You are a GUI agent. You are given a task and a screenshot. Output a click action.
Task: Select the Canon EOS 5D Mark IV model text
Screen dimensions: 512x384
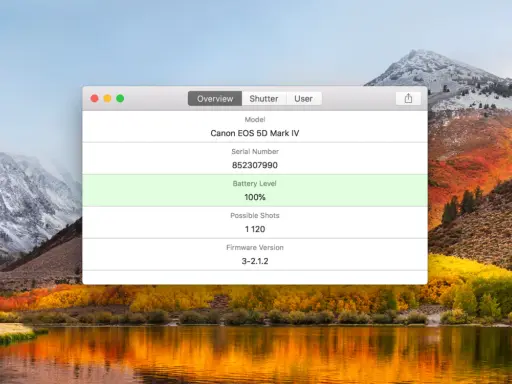(x=255, y=133)
